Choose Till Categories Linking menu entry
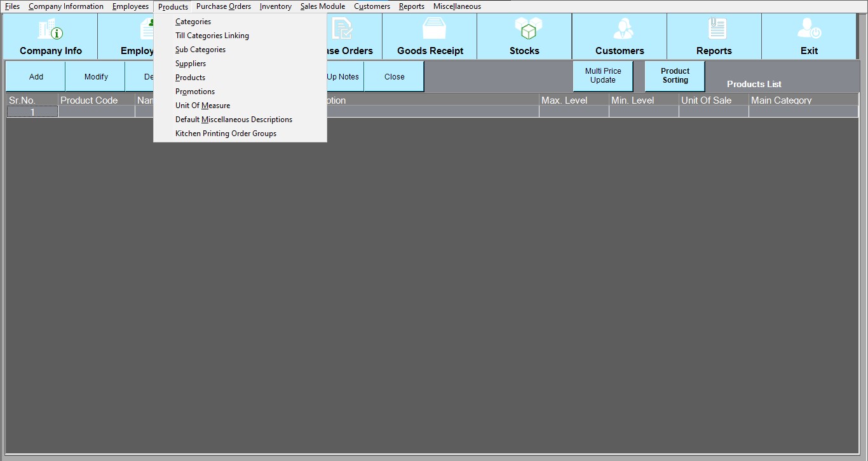 coord(212,36)
